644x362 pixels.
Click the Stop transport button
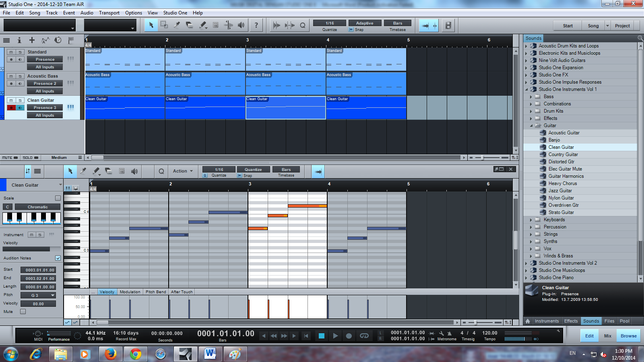[x=321, y=335]
